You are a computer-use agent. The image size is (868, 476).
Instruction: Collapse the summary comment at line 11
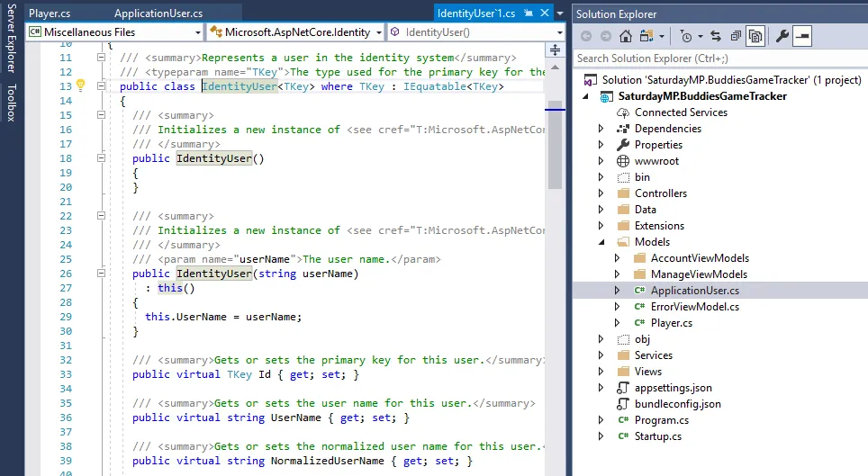[102, 57]
